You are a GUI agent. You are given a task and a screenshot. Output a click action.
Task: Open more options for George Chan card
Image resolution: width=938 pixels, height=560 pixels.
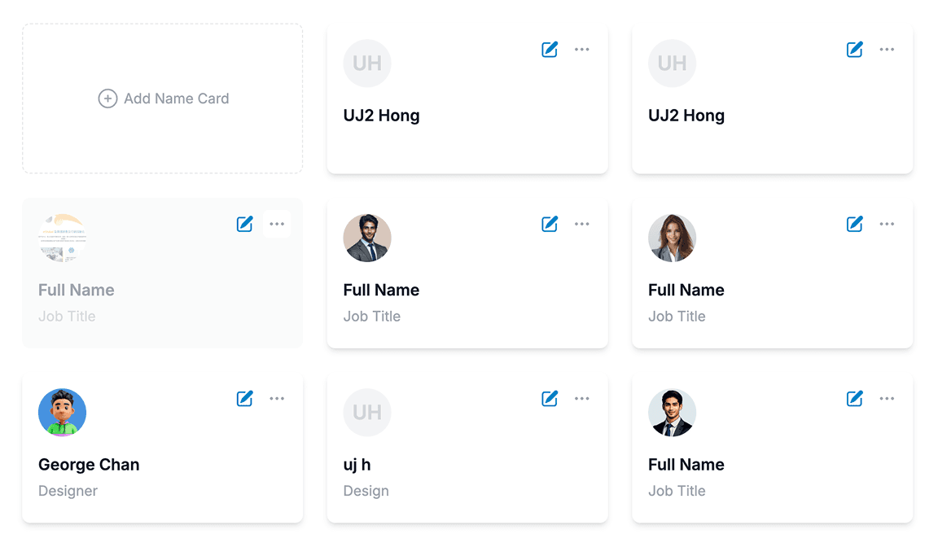coord(277,399)
